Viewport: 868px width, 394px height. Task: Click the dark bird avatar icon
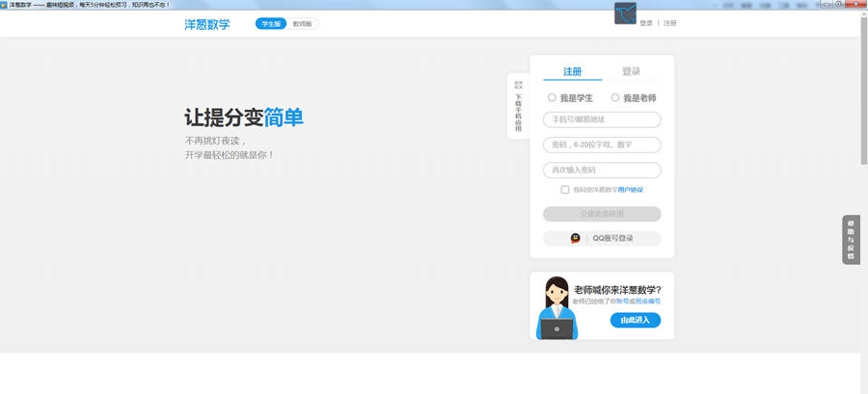(x=625, y=13)
